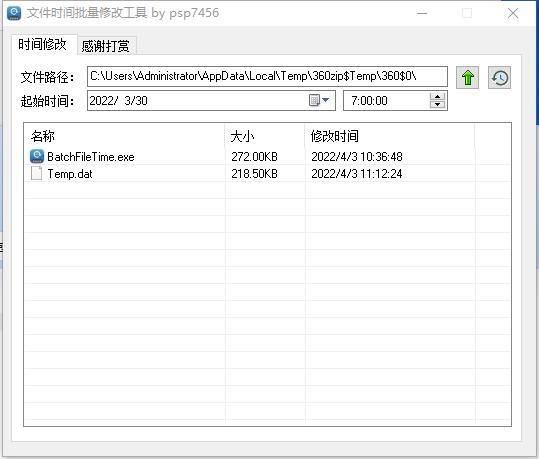Click the app icon in title bar
The height and width of the screenshot is (459, 539).
[14, 13]
